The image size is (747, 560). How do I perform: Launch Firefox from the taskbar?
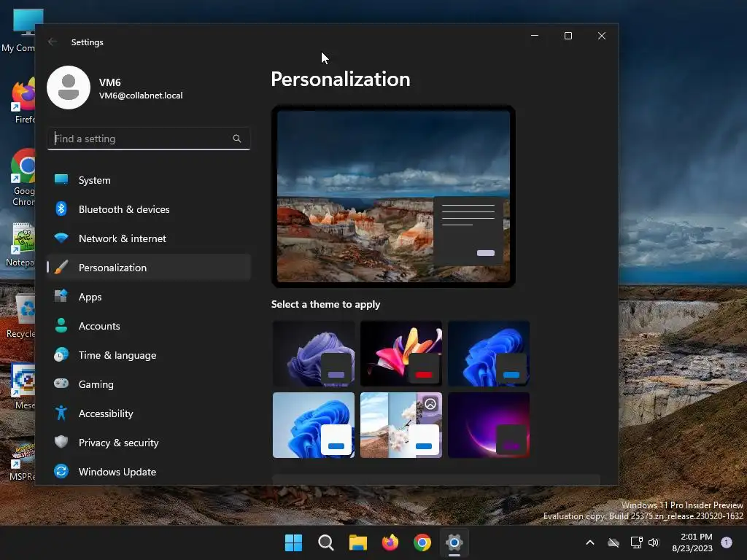pos(390,542)
